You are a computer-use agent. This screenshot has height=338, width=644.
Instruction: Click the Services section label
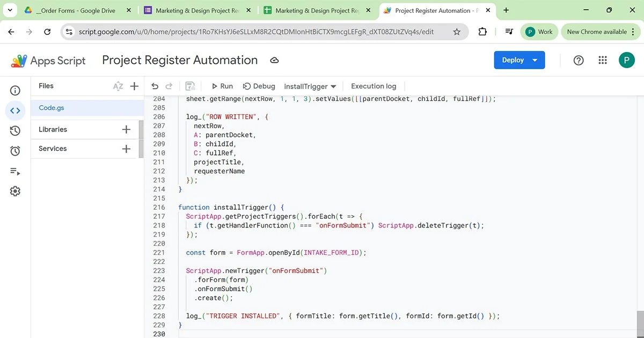pyautogui.click(x=53, y=149)
